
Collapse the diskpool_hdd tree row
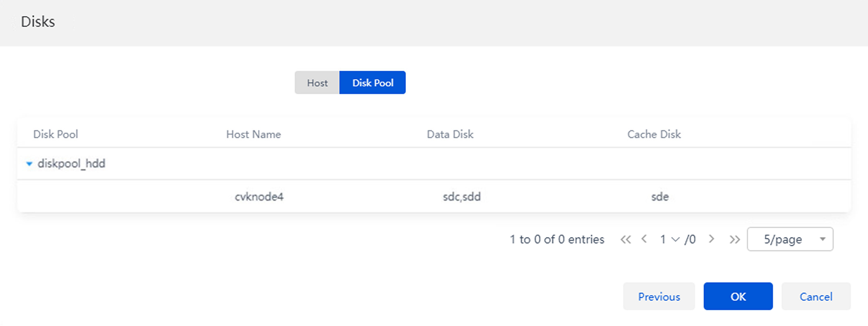29,164
